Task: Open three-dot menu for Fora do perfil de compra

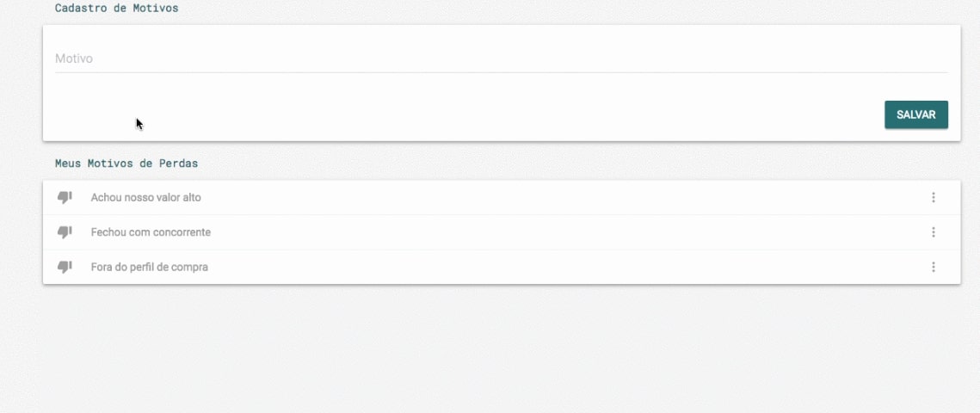Action: pyautogui.click(x=934, y=268)
